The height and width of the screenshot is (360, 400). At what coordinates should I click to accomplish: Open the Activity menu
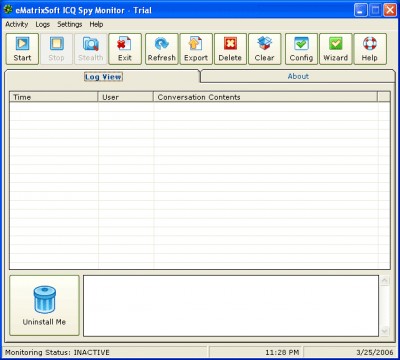17,24
